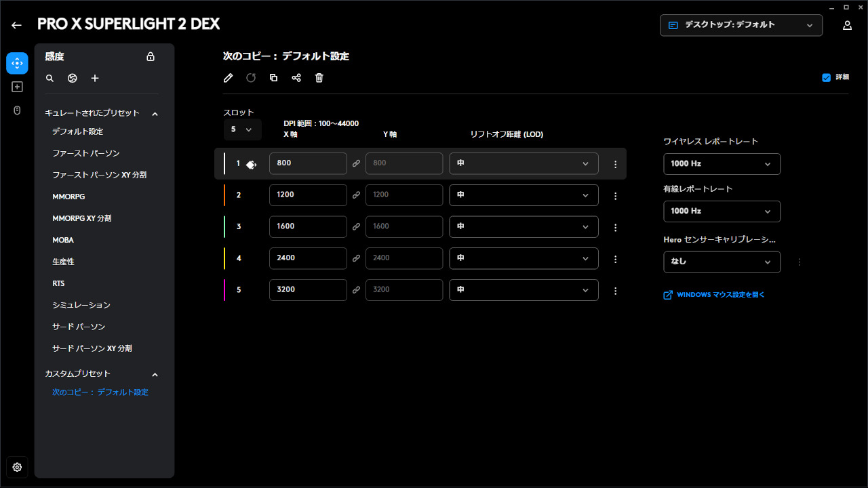Click the reset circular arrow icon

pyautogui.click(x=251, y=78)
